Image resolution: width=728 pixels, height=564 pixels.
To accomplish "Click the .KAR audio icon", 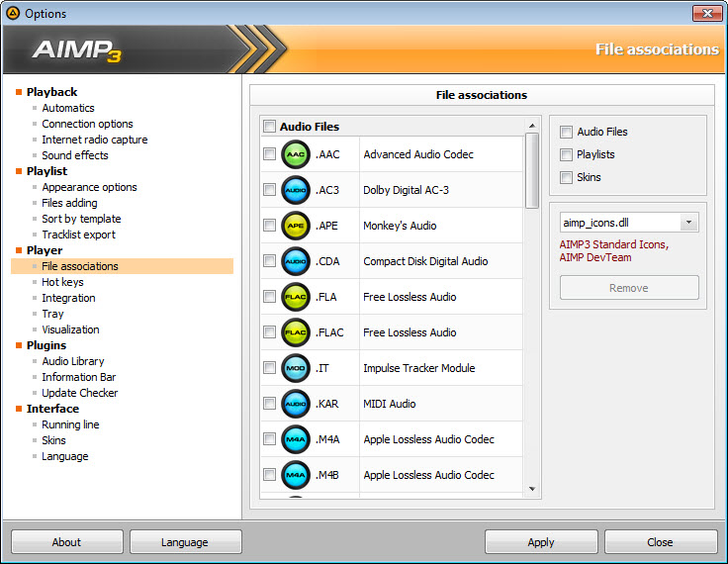I will click(x=296, y=404).
